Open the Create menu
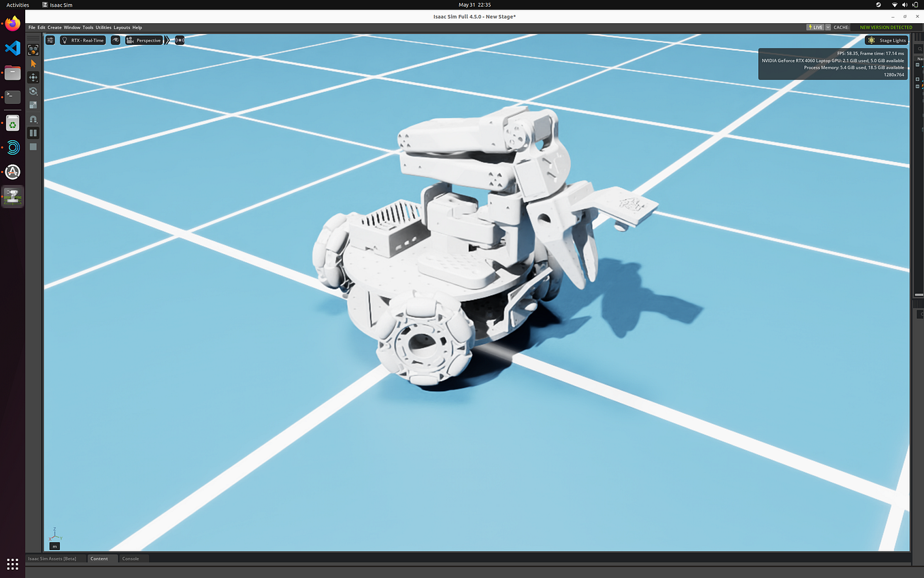The height and width of the screenshot is (578, 924). coord(54,27)
